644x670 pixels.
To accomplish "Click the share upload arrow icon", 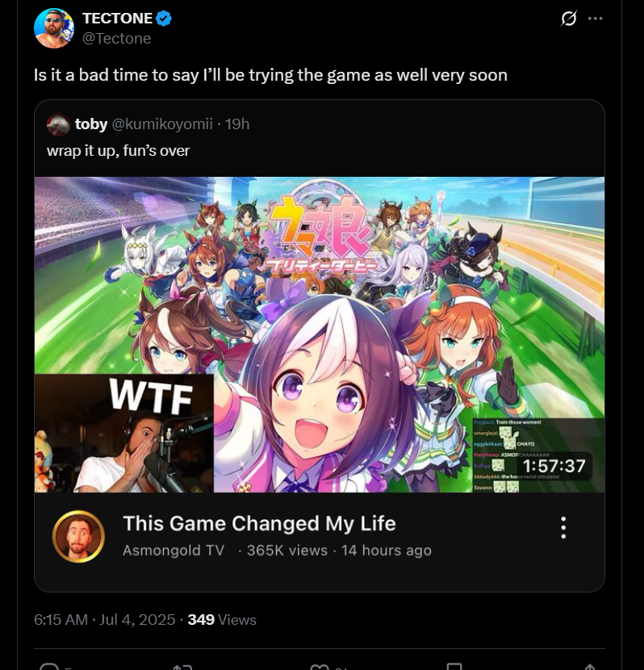I will tap(590, 667).
